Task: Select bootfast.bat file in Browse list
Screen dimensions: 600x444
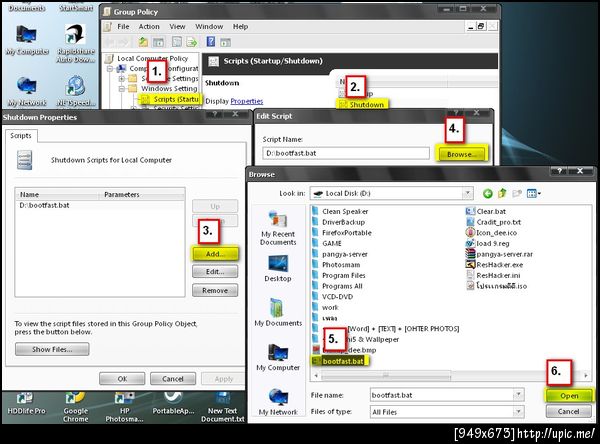Action: 339,361
